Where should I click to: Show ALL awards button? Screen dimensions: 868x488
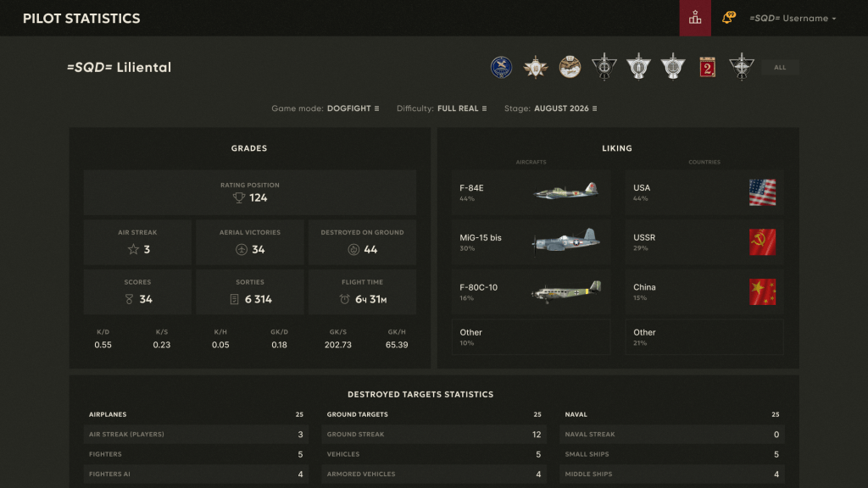[x=780, y=68]
